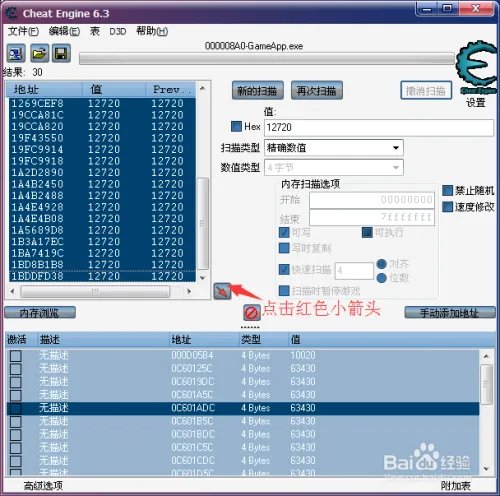Screen dimensions: 500x496
Task: Click the 再次扫描 button
Action: tap(317, 90)
